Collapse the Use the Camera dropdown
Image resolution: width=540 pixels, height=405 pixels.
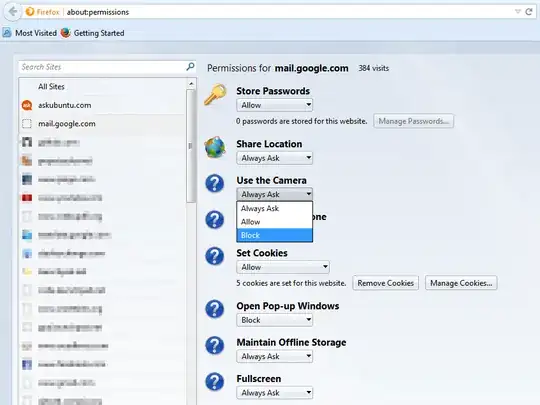tap(274, 195)
